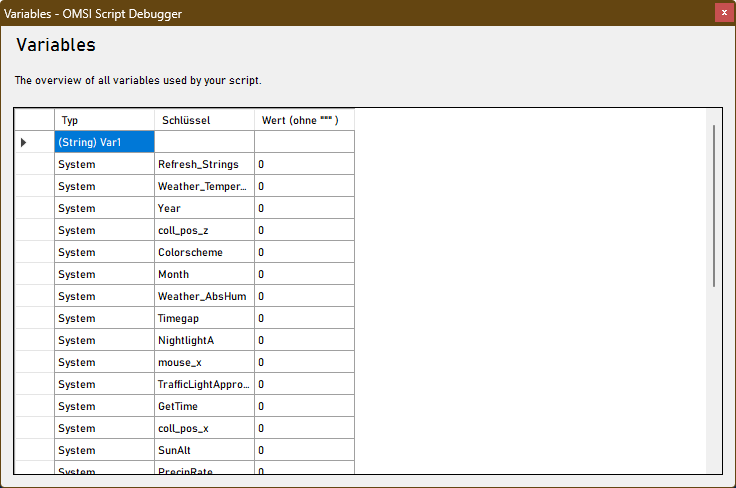Click the Timegap key cell

(x=204, y=319)
